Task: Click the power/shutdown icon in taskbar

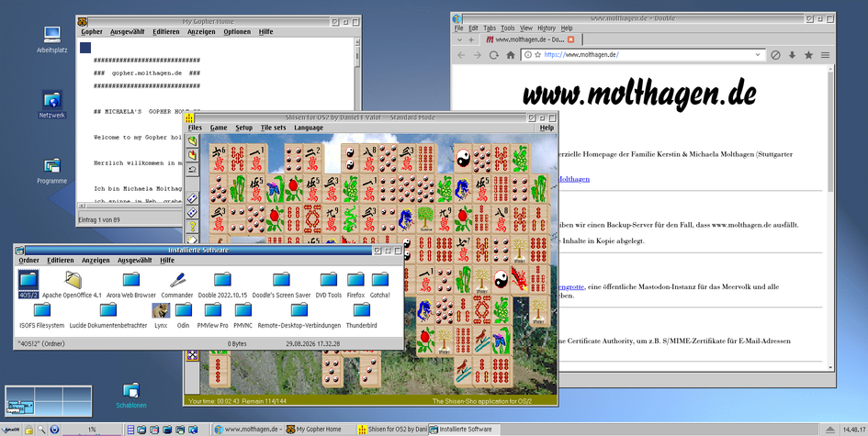Action: [x=54, y=430]
